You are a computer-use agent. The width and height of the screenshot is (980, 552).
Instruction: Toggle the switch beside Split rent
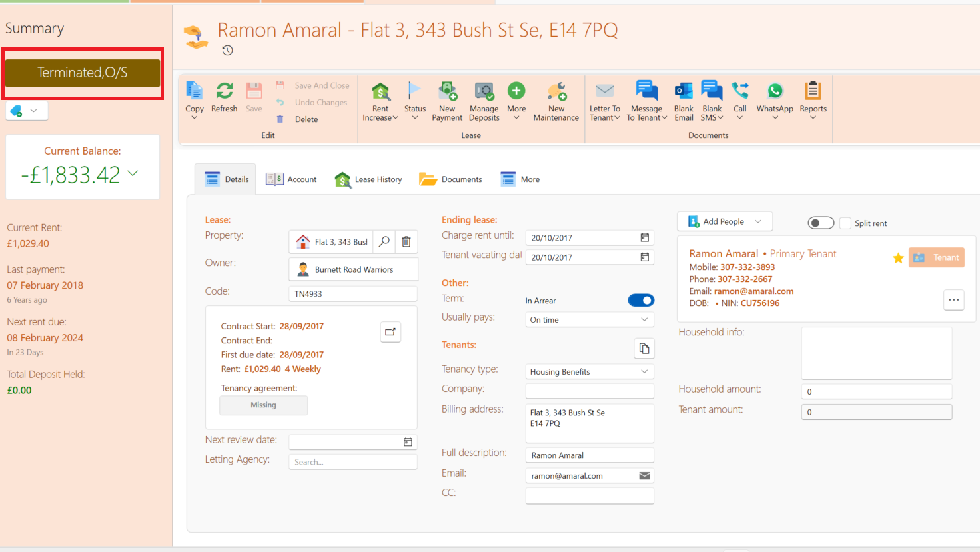tap(821, 223)
